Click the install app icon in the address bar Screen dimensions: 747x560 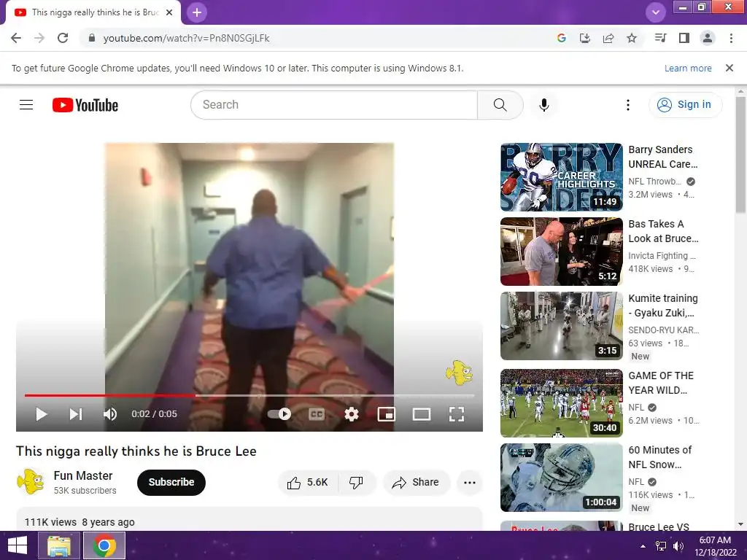pos(585,38)
